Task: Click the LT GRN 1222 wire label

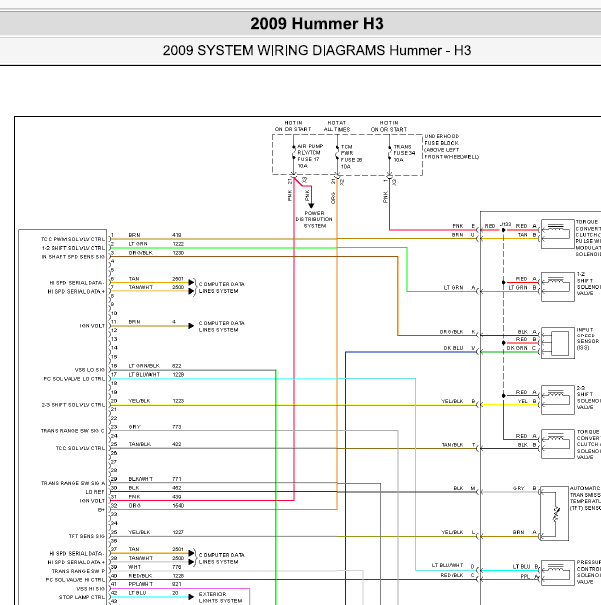Action: pos(156,244)
